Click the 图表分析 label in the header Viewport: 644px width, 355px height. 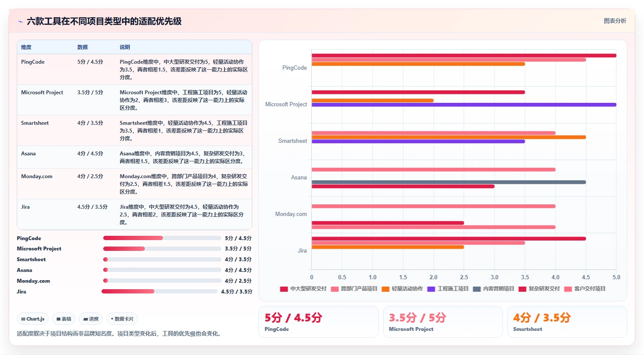[x=615, y=21]
